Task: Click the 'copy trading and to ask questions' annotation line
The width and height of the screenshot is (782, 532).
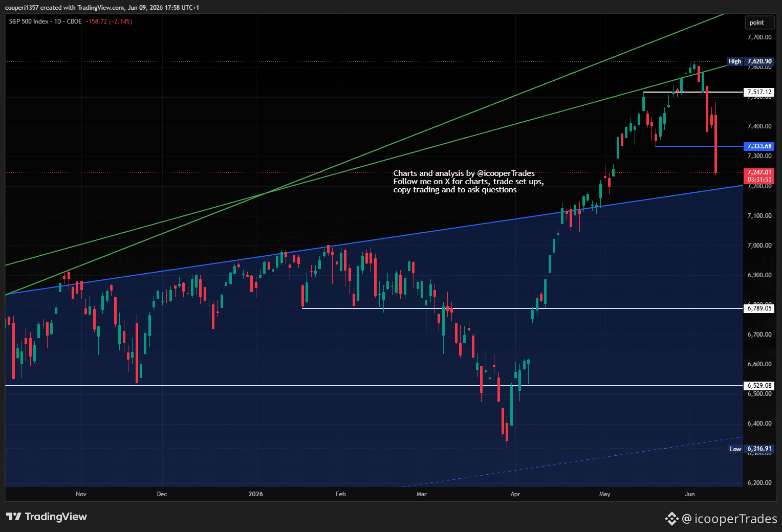Action: [x=455, y=190]
